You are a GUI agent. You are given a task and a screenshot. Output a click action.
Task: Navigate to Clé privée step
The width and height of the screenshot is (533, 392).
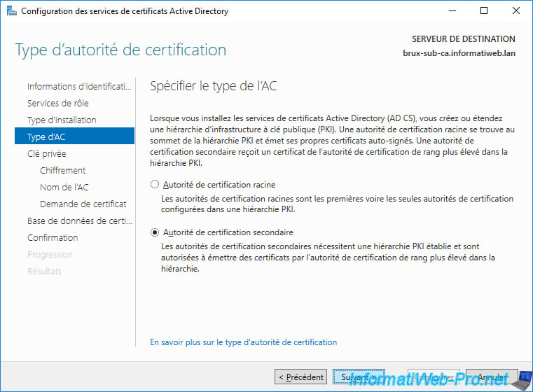46,154
